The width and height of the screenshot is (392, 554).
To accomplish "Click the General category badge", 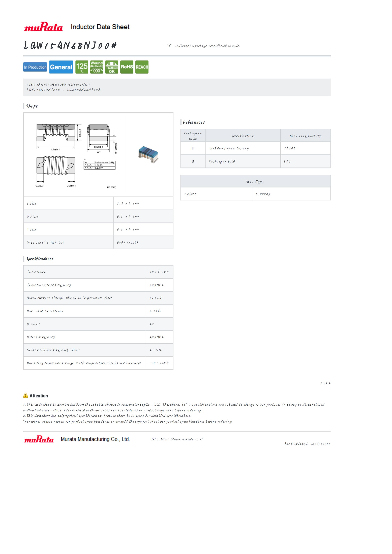I will click(61, 67).
